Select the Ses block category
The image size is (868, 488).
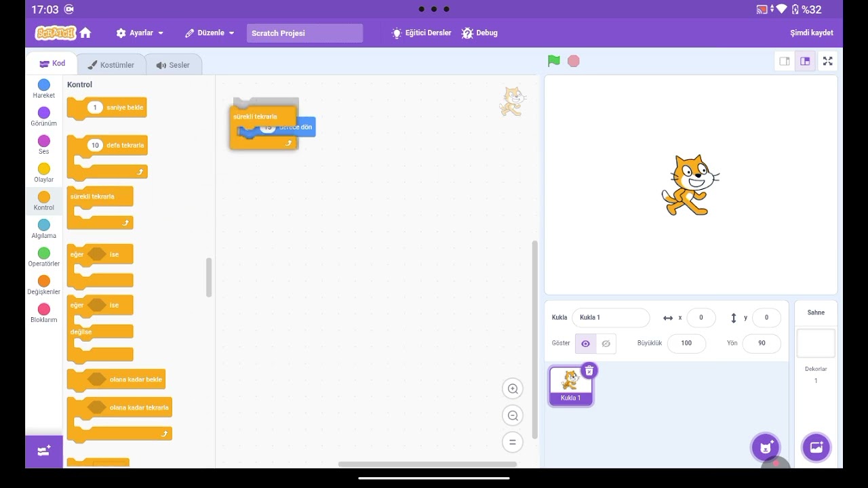[x=44, y=145]
